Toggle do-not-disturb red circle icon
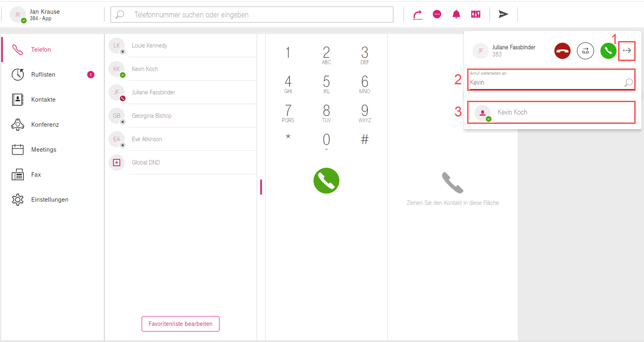Viewport: 644px width, 342px height. pyautogui.click(x=437, y=14)
